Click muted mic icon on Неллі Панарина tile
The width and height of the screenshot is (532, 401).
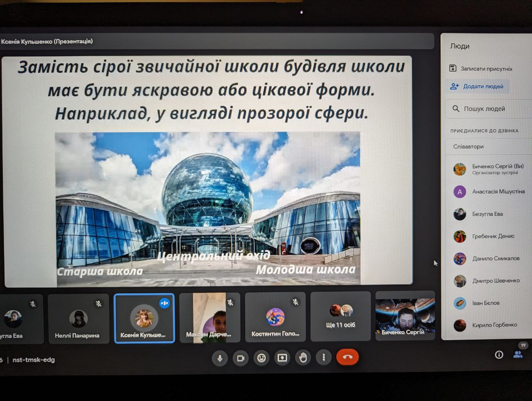coord(99,304)
